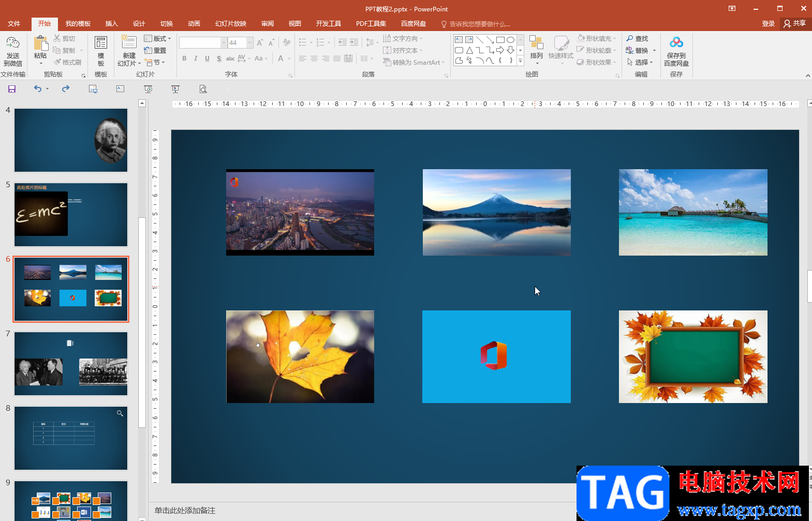
Task: Select the oval shape in shapes gallery
Action: (x=510, y=40)
